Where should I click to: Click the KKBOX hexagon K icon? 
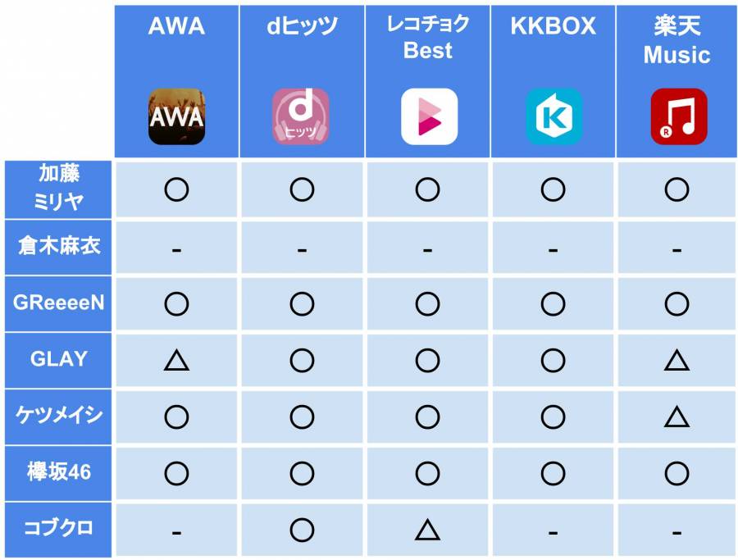(x=554, y=116)
